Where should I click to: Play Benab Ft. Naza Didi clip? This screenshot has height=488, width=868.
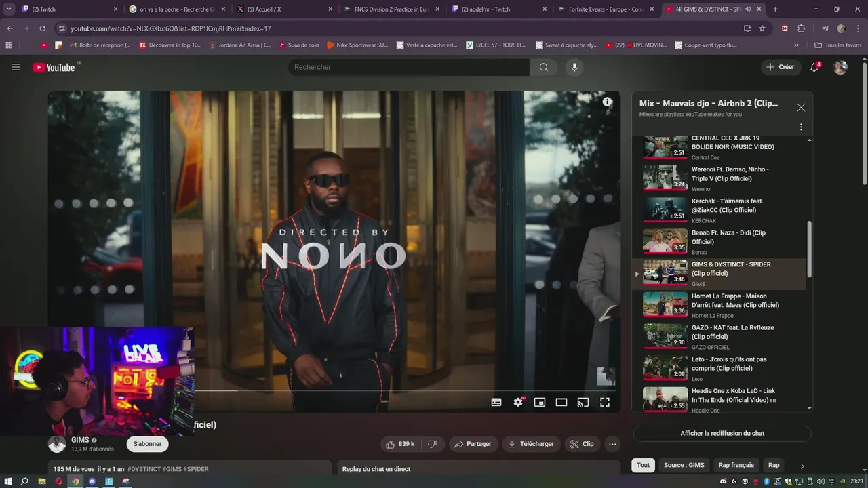719,242
